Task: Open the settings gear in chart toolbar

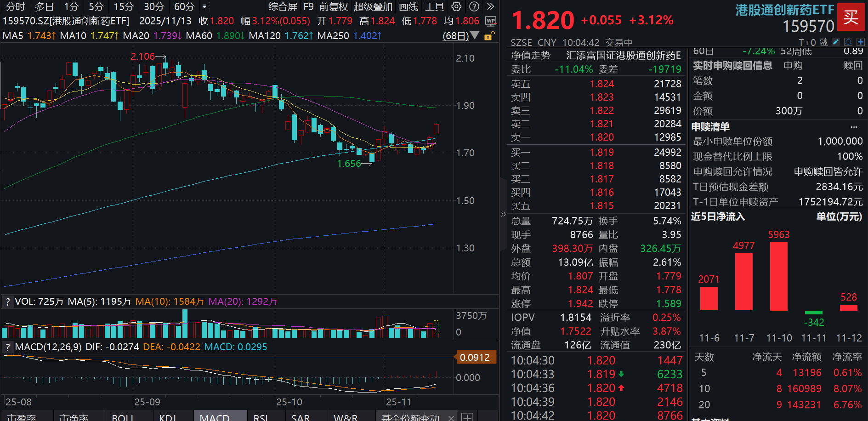Action: click(456, 6)
